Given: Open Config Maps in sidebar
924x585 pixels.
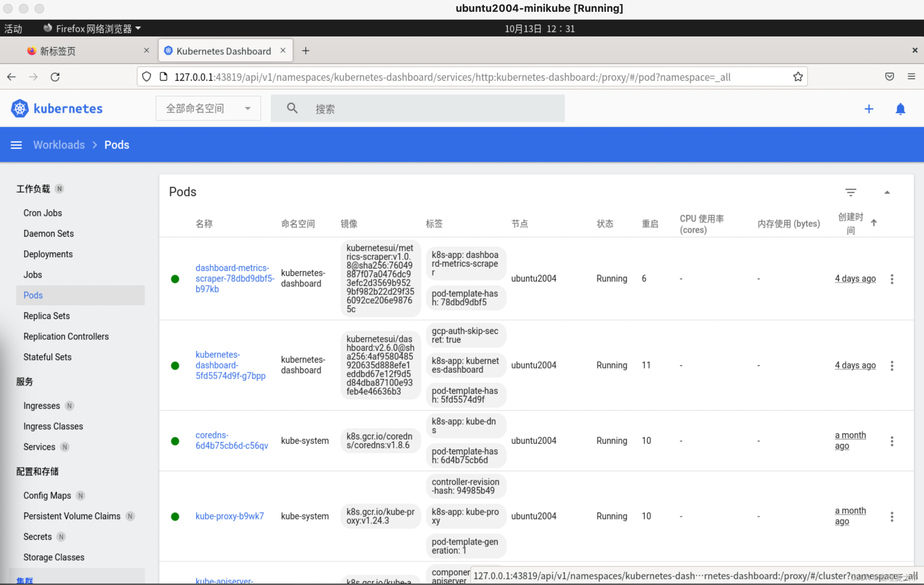Looking at the screenshot, I should 47,496.
